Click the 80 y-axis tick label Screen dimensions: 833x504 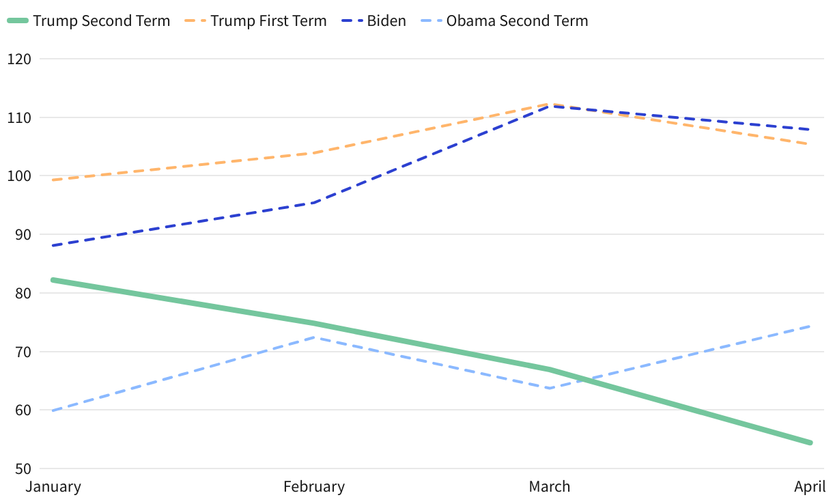tap(23, 294)
